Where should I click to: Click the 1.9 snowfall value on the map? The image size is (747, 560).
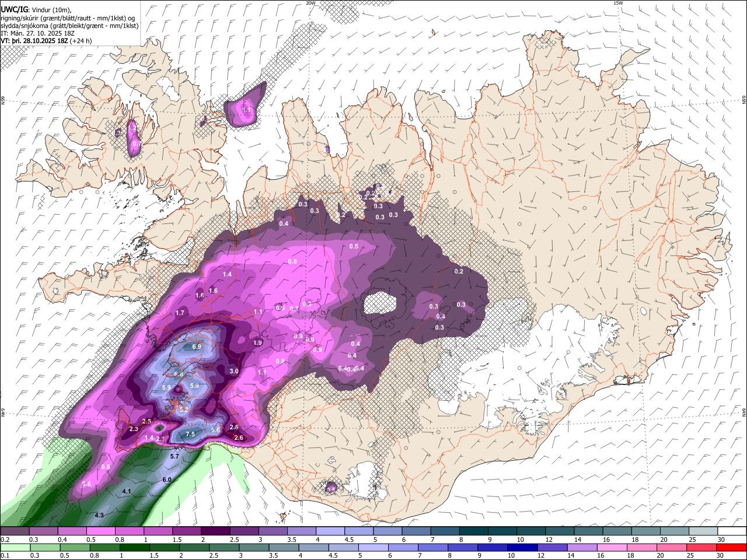[x=257, y=343]
